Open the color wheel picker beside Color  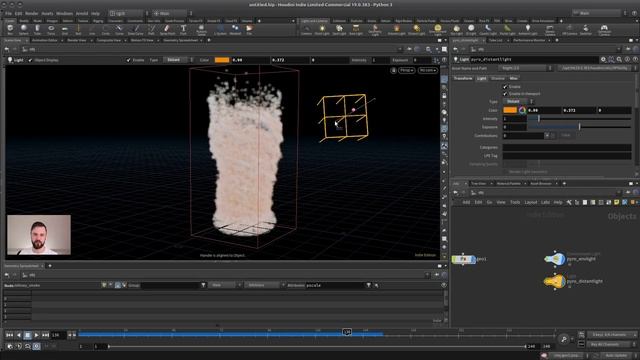pos(522,110)
